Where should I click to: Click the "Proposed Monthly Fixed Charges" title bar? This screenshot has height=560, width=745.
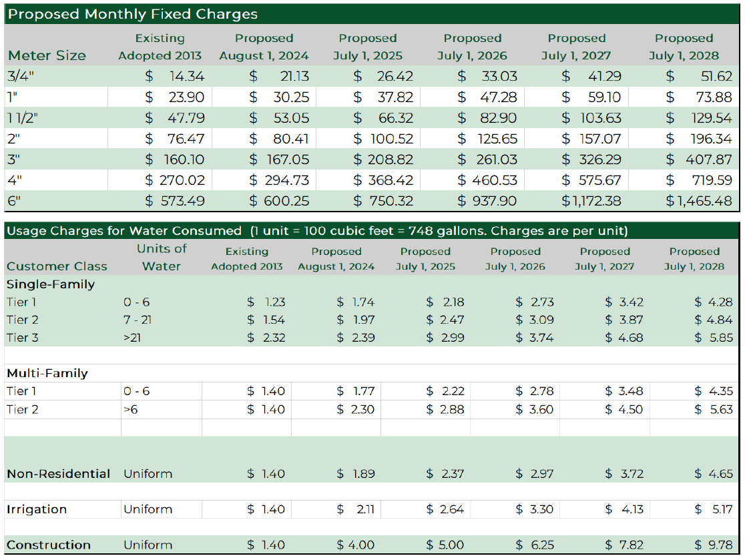pyautogui.click(x=133, y=14)
